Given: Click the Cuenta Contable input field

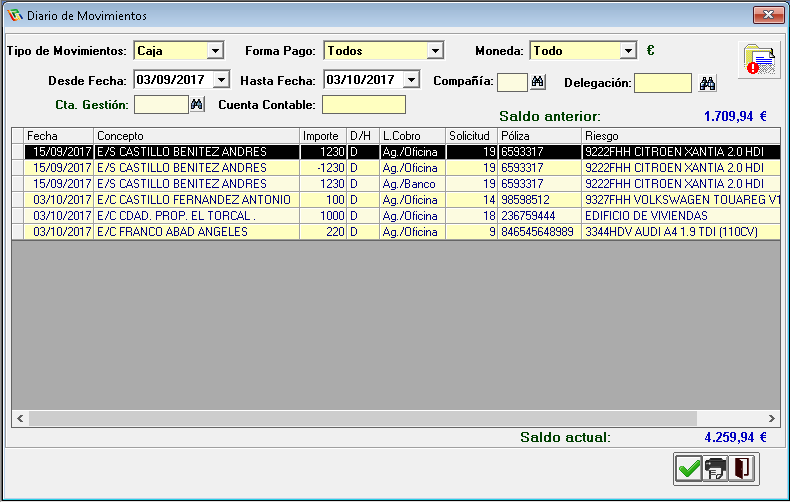Looking at the screenshot, I should click(x=364, y=105).
